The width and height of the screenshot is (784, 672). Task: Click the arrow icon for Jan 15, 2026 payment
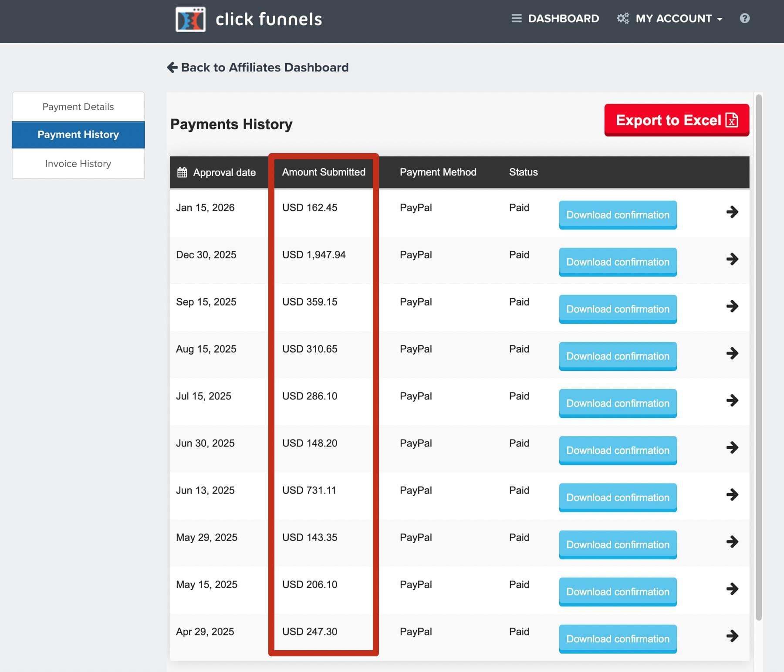coord(732,212)
